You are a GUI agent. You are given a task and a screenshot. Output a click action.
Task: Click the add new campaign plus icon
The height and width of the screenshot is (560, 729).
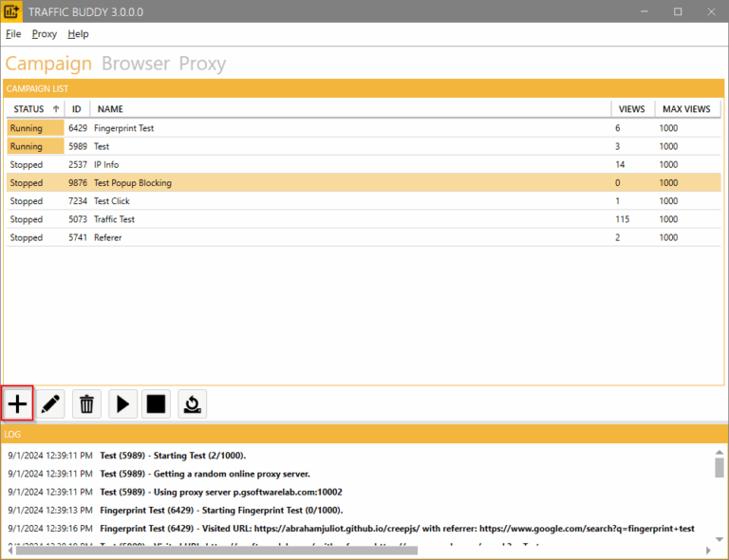point(18,403)
